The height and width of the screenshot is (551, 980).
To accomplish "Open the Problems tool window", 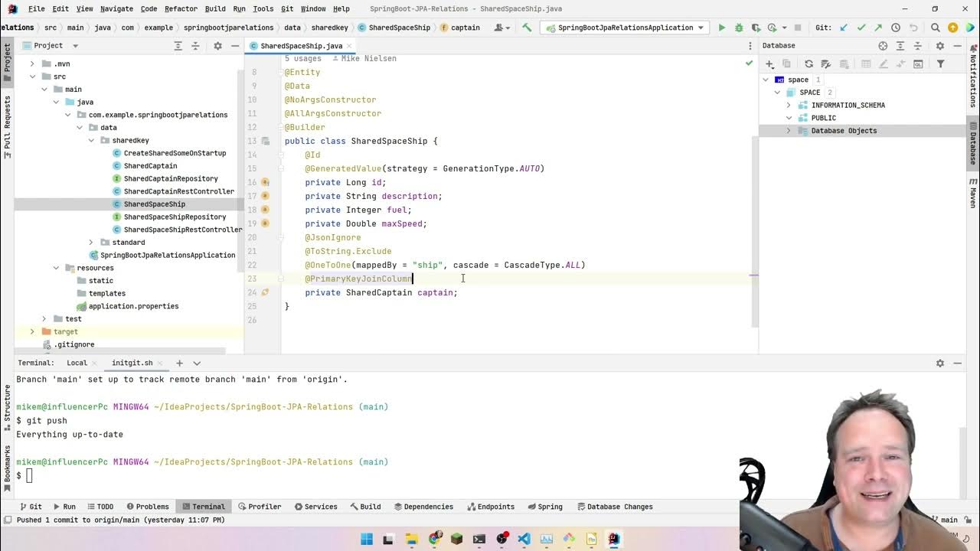I will pyautogui.click(x=147, y=507).
